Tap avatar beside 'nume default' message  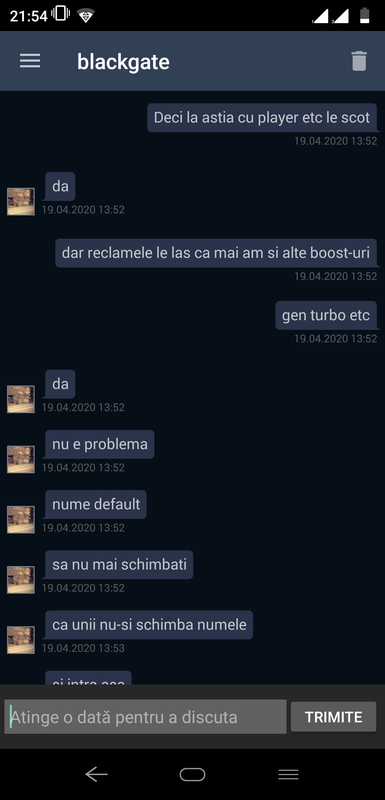[x=21, y=519]
